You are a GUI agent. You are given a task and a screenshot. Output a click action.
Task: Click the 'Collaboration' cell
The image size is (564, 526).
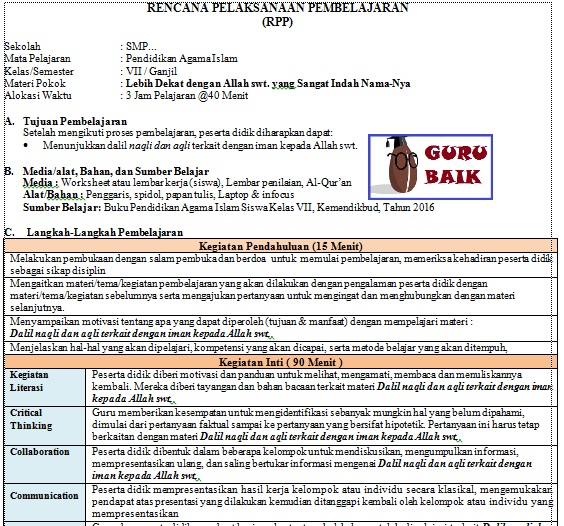click(45, 464)
